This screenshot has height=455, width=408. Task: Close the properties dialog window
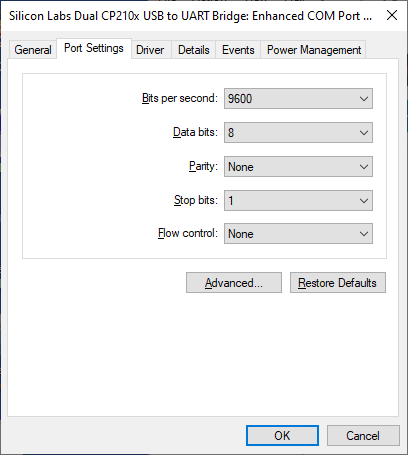coord(392,15)
